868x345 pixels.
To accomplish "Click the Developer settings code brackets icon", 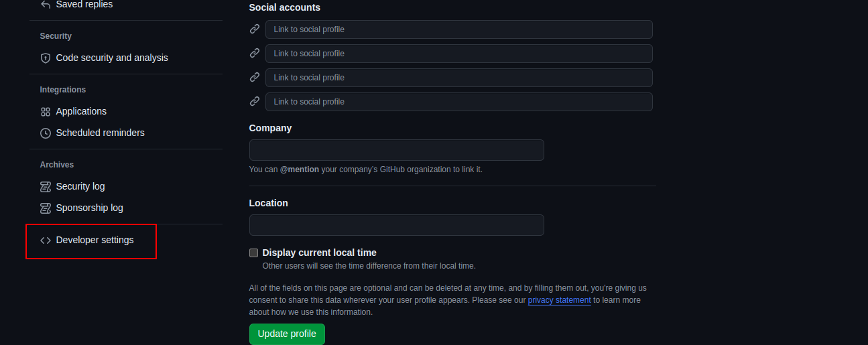I will click(x=46, y=240).
